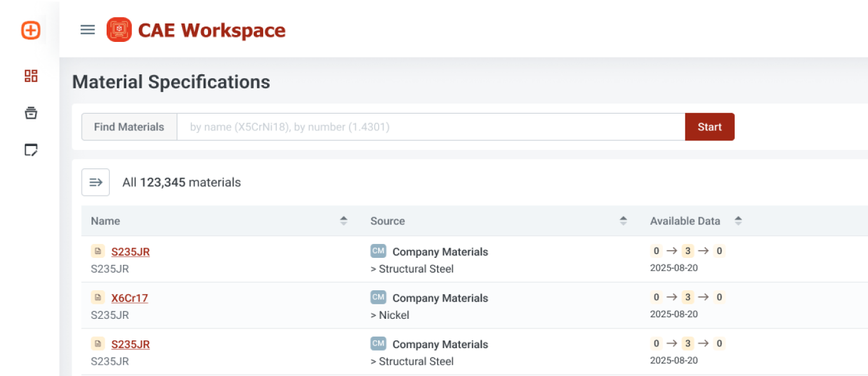Toggle the hamburger navigation menu
The width and height of the screenshot is (868, 376).
[88, 30]
